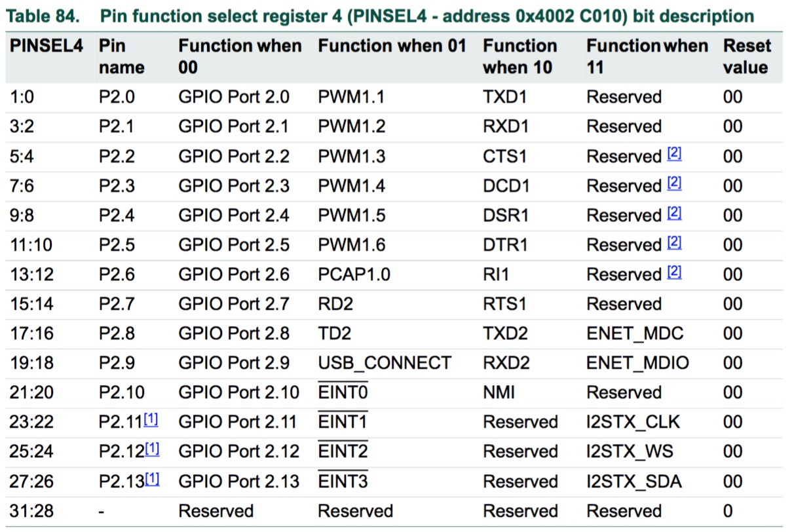This screenshot has height=532, width=794.
Task: Select the USB_CONNECT cell
Action: click(x=385, y=363)
